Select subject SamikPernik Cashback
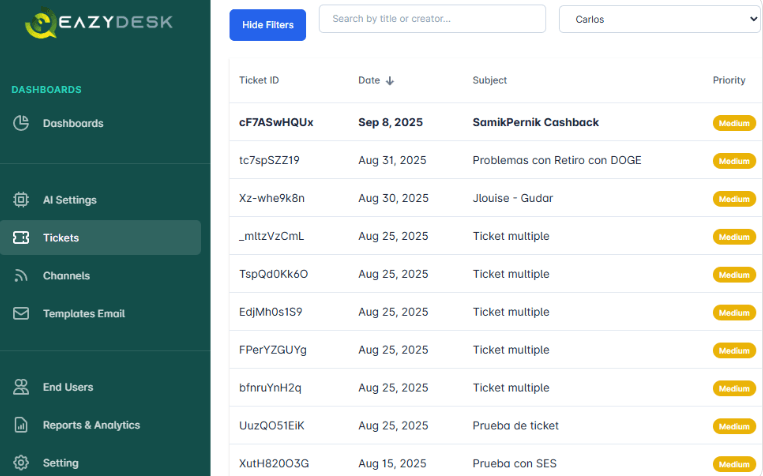 [535, 122]
